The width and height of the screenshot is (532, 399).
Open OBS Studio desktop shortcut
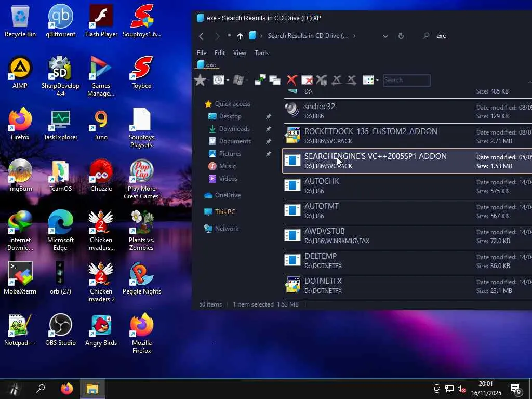click(60, 329)
